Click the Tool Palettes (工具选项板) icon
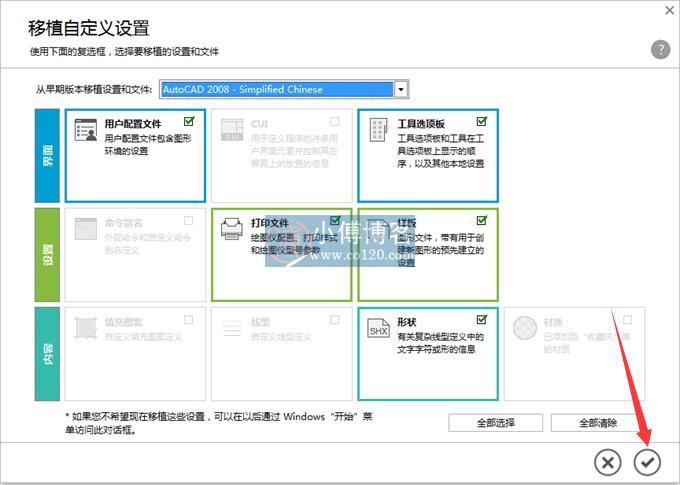The image size is (680, 485). (378, 130)
